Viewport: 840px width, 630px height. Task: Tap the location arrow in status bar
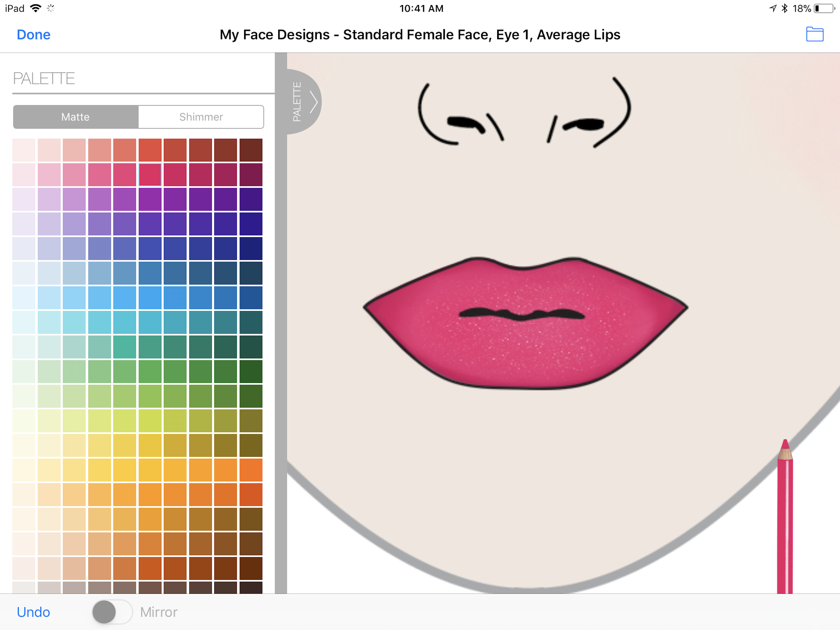pos(773,8)
